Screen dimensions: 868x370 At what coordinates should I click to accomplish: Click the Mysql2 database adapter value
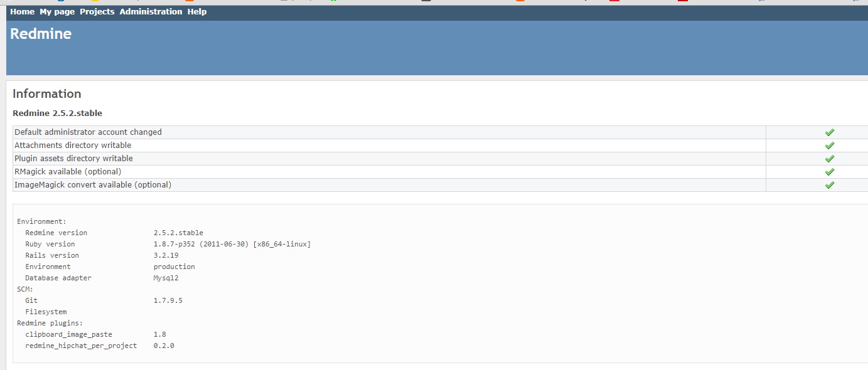pos(166,278)
